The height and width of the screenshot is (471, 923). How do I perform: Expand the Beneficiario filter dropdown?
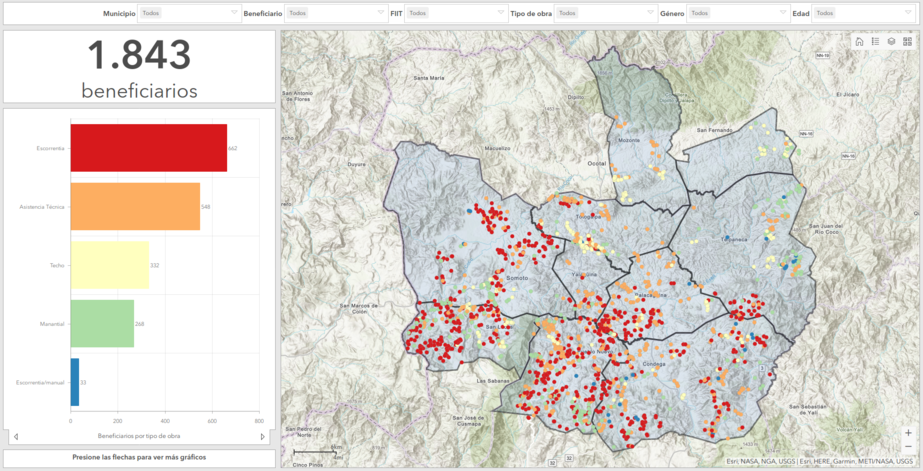335,13
